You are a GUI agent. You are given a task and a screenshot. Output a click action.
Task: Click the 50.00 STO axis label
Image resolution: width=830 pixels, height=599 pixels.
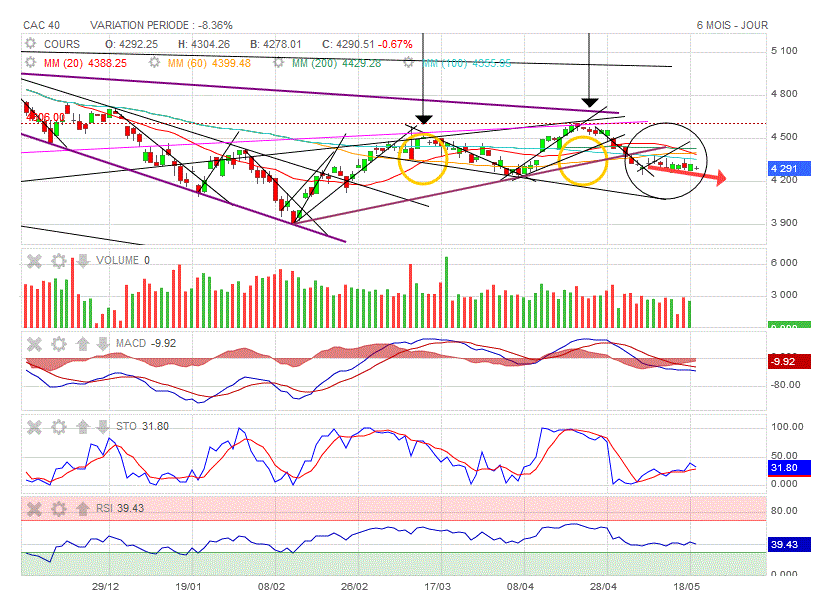784,456
